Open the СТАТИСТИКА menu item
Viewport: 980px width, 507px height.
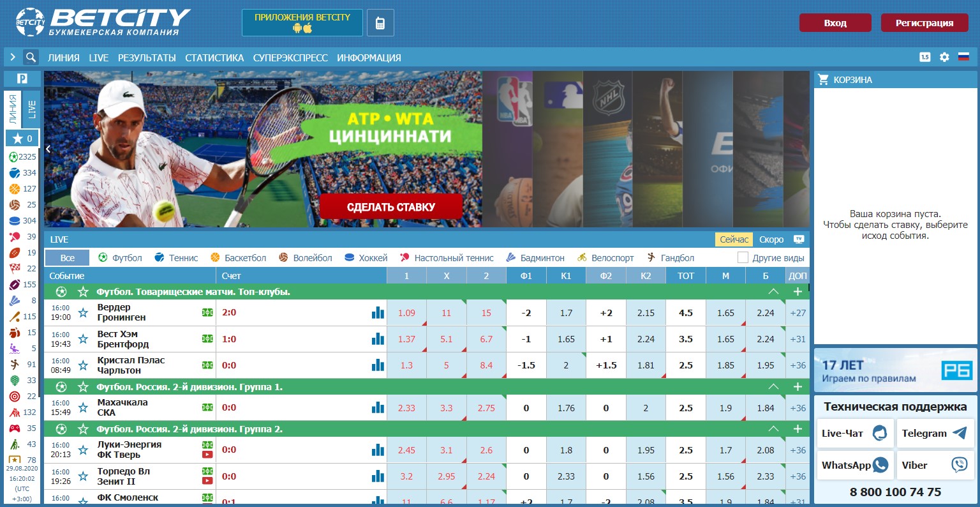pyautogui.click(x=214, y=57)
